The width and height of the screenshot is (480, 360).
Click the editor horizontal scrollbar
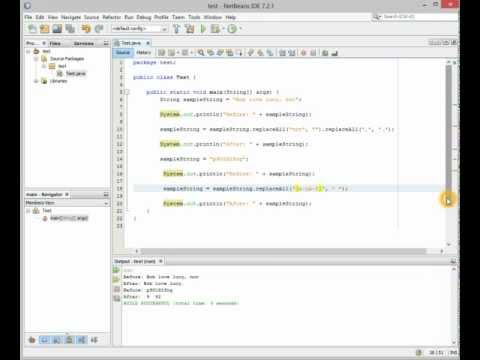(x=283, y=251)
